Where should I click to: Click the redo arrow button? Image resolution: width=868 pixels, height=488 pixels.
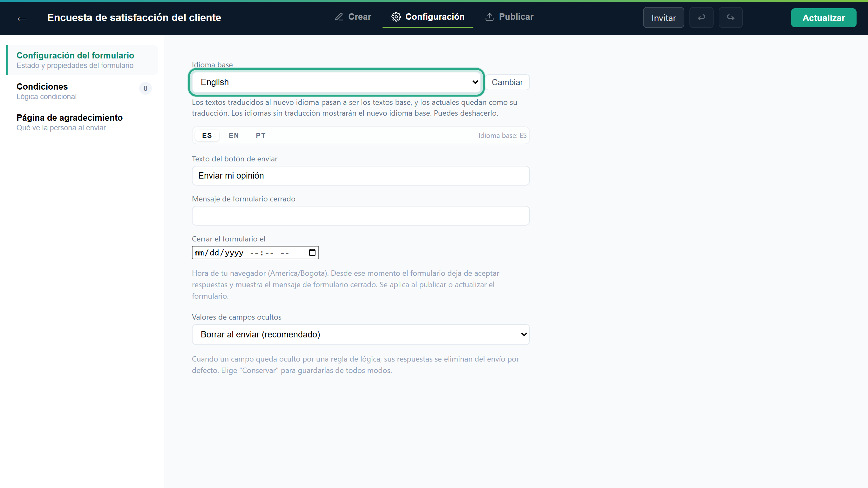click(x=730, y=17)
